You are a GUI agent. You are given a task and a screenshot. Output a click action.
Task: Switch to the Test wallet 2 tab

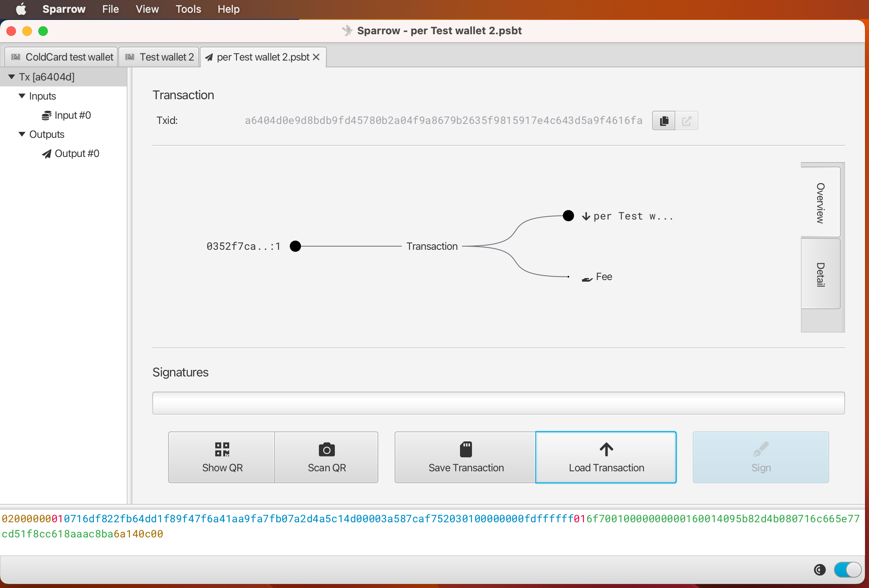pyautogui.click(x=159, y=57)
